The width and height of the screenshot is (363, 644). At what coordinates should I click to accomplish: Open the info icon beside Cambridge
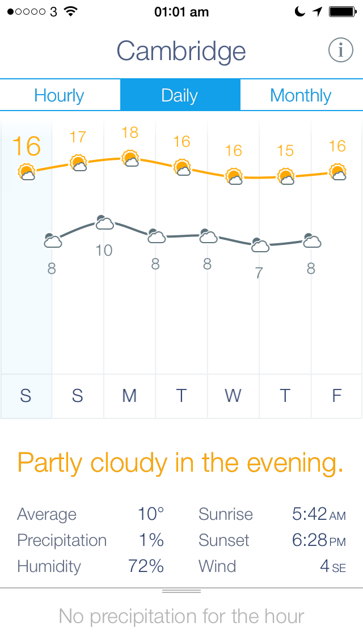pos(341,50)
